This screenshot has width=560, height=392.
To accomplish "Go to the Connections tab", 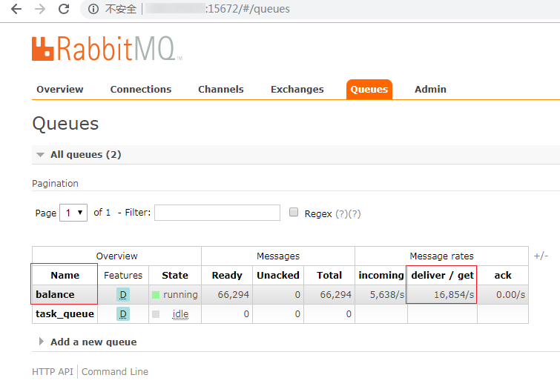I will pyautogui.click(x=141, y=89).
